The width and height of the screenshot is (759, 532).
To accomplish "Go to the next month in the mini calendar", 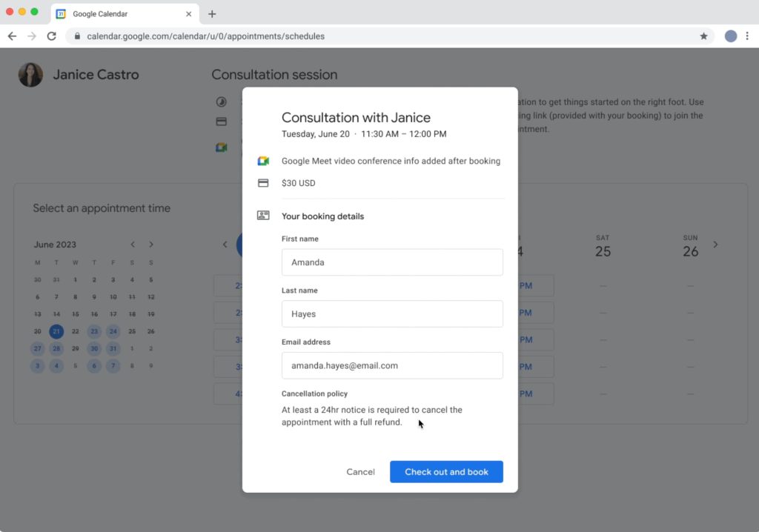I will click(151, 244).
